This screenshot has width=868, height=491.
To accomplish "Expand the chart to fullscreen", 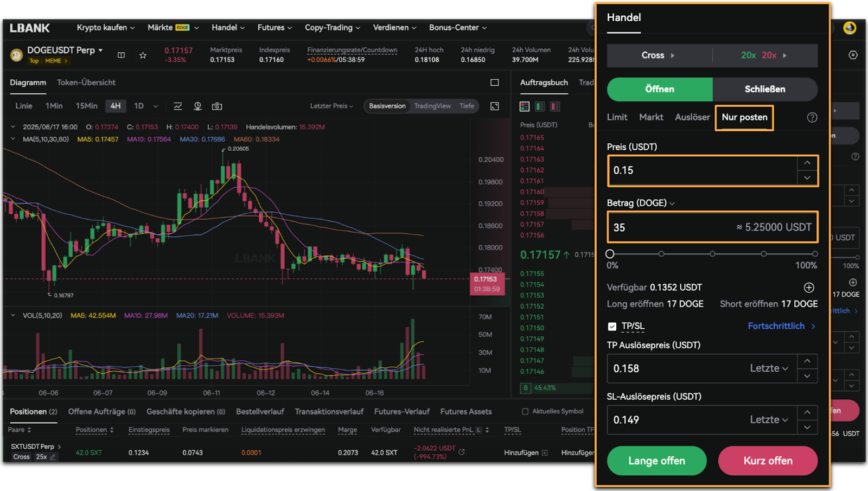I will tap(495, 106).
